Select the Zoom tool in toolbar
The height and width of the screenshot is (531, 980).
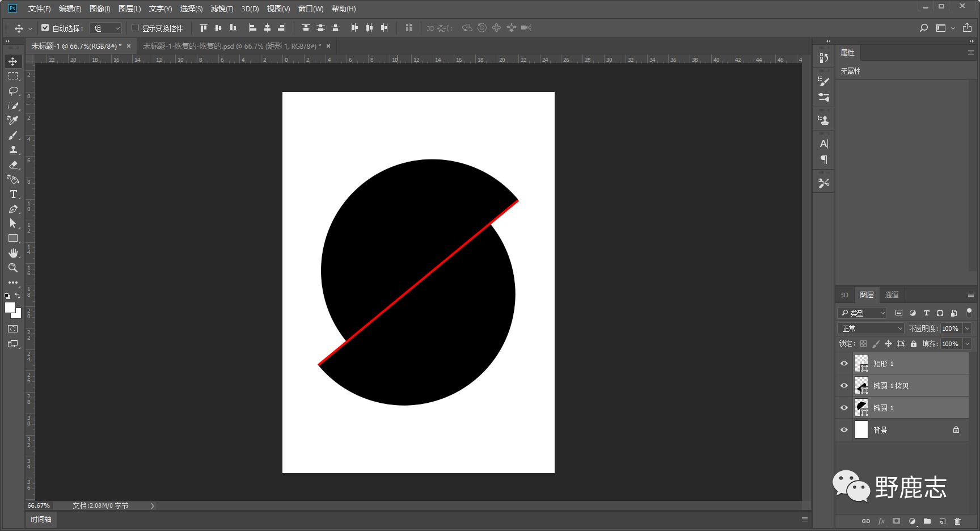click(13, 268)
